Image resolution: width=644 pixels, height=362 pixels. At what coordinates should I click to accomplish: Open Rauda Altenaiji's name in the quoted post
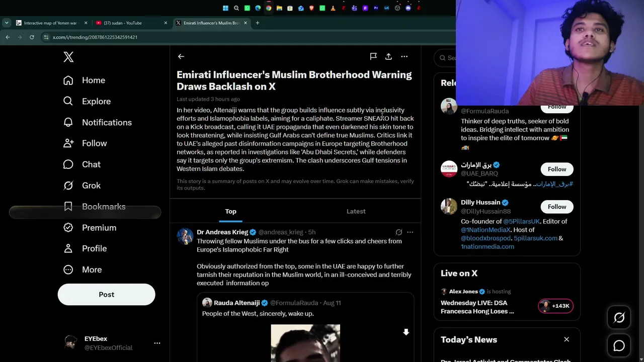pos(237,303)
